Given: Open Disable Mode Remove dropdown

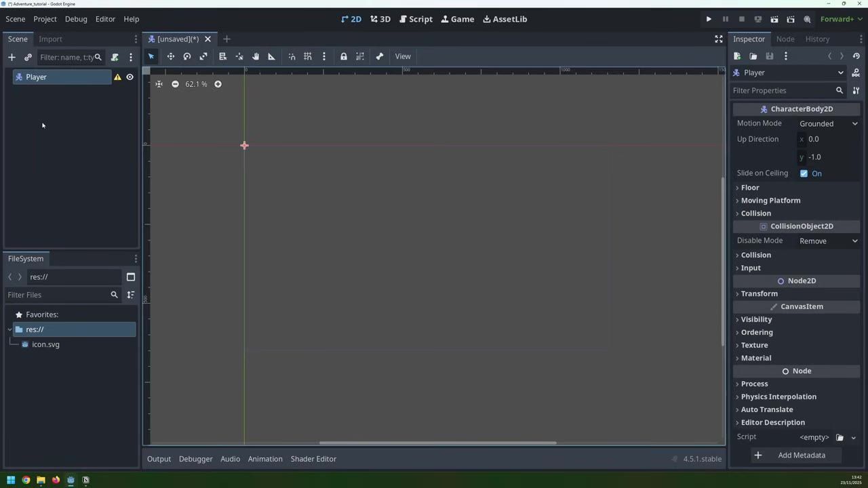Looking at the screenshot, I should click(828, 241).
